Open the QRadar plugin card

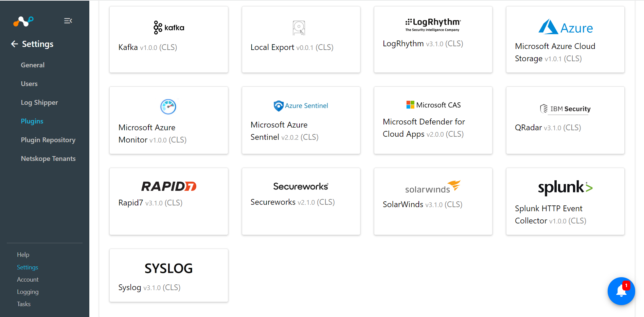click(x=565, y=120)
